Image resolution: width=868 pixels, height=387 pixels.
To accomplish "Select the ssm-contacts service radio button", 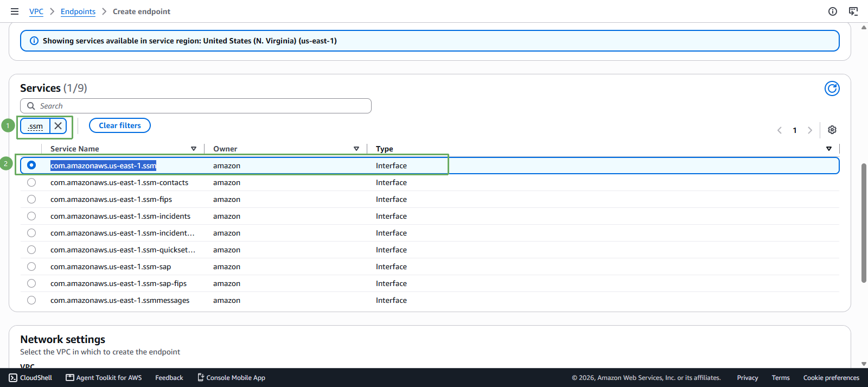I will (31, 182).
